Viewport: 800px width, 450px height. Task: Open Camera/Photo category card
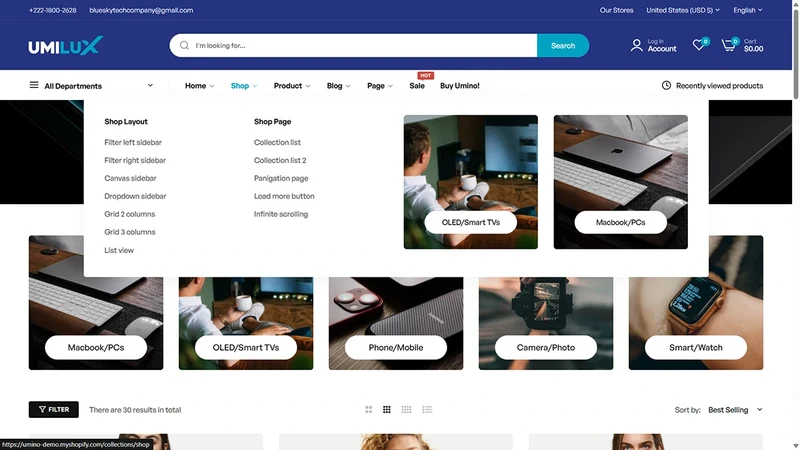click(546, 347)
